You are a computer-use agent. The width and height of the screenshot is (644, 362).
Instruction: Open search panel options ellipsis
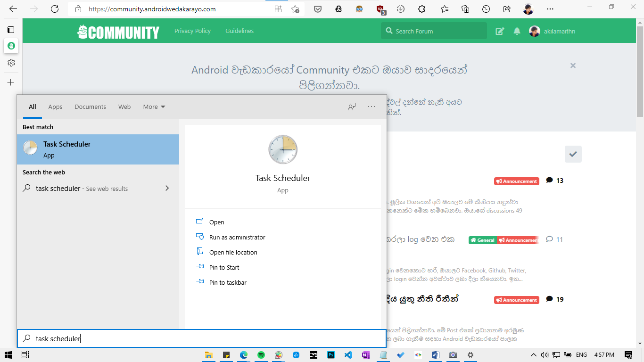(x=372, y=107)
